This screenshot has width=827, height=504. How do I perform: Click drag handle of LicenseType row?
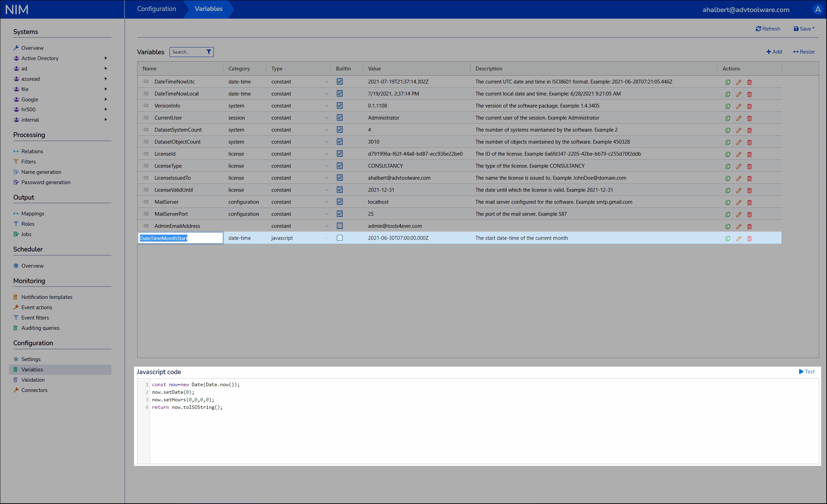146,166
